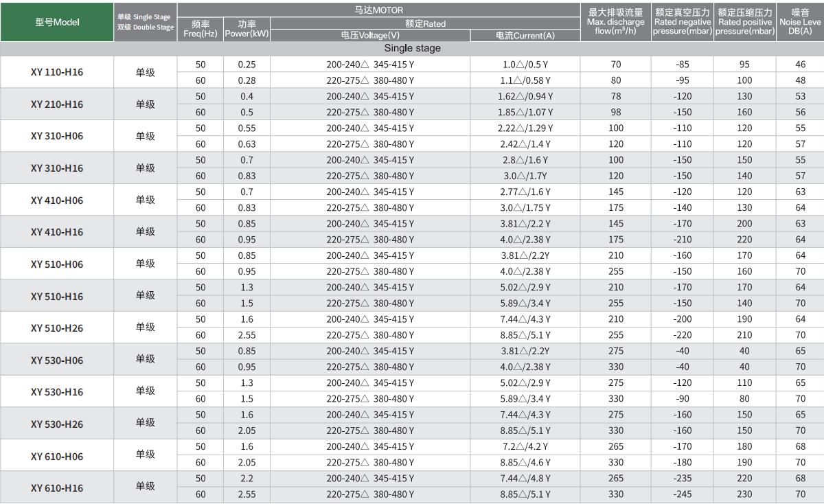This screenshot has height=504, width=824.
Task: Select current value 3.0△/1.75 Y
Action: tap(525, 208)
